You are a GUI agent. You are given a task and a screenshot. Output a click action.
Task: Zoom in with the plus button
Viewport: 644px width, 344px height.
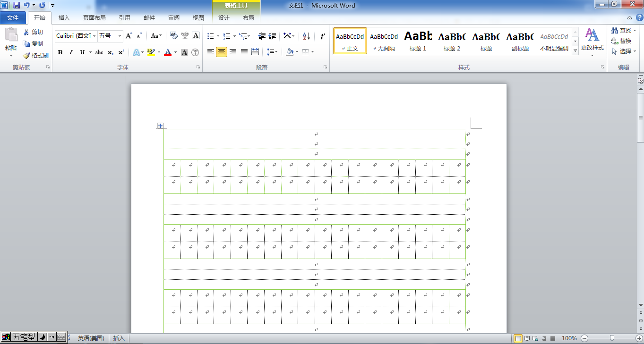tap(639, 338)
